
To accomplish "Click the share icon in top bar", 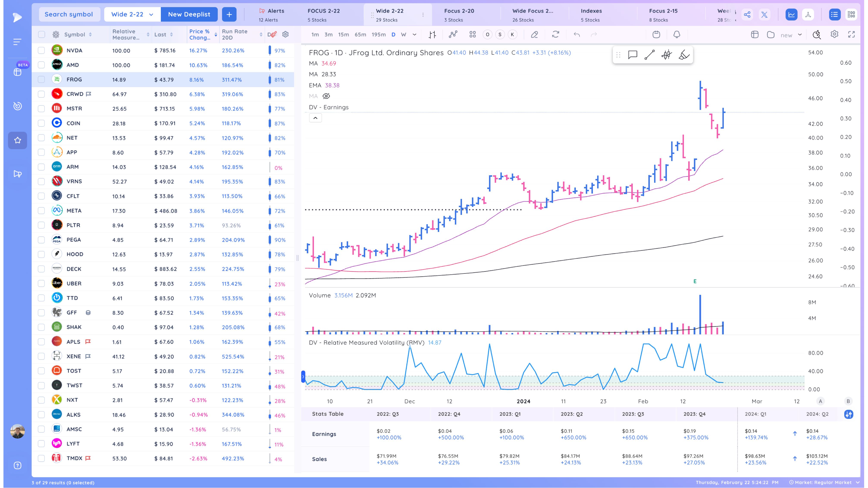I will 747,14.
